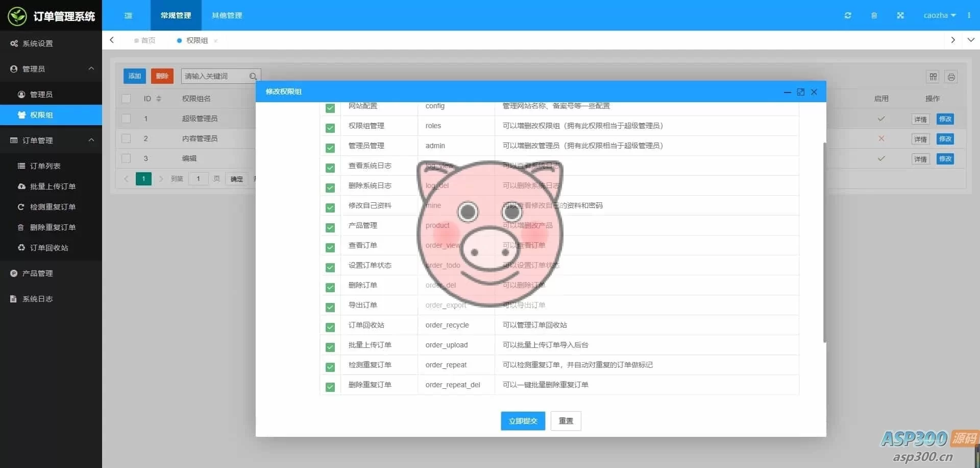The image size is (980, 468).
Task: Switch to 常规管理 top menu
Action: (176, 15)
